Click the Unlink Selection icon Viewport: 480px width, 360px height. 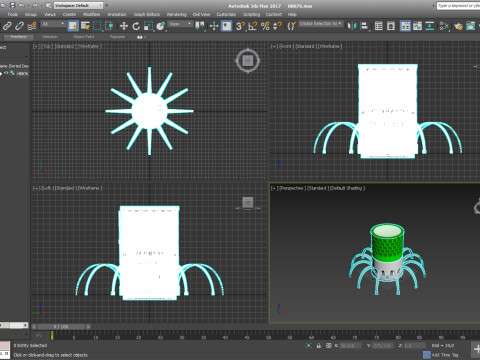(x=19, y=26)
